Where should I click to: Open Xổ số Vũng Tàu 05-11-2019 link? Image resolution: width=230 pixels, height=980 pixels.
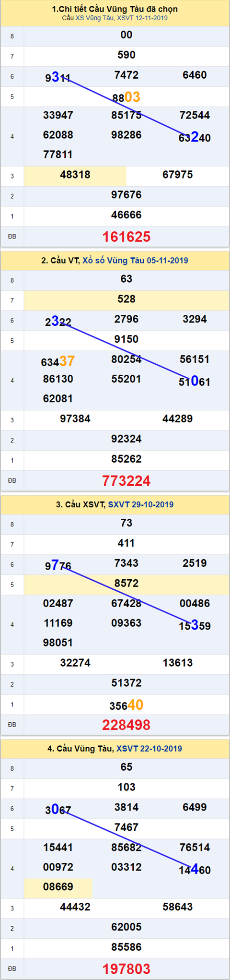[135, 261]
